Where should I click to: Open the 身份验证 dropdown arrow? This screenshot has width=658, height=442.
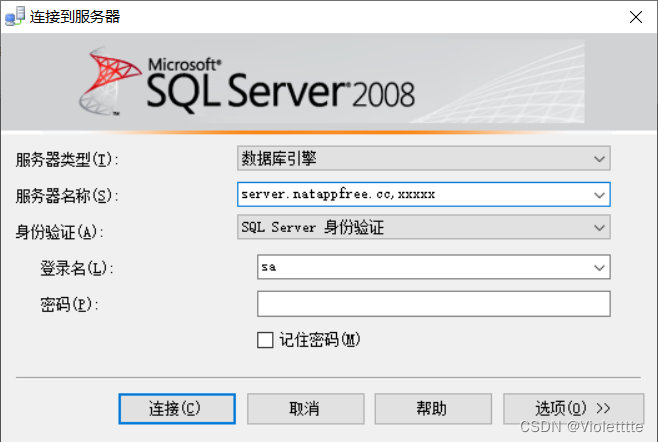point(599,228)
